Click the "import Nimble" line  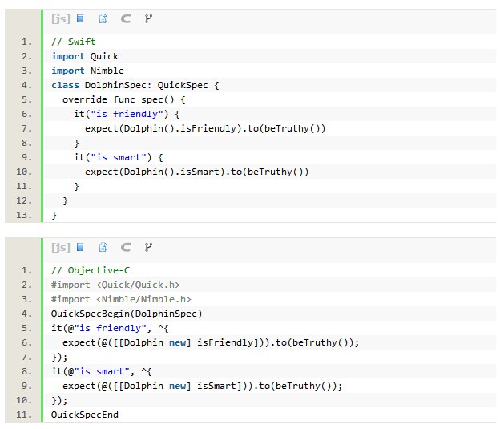[87, 71]
